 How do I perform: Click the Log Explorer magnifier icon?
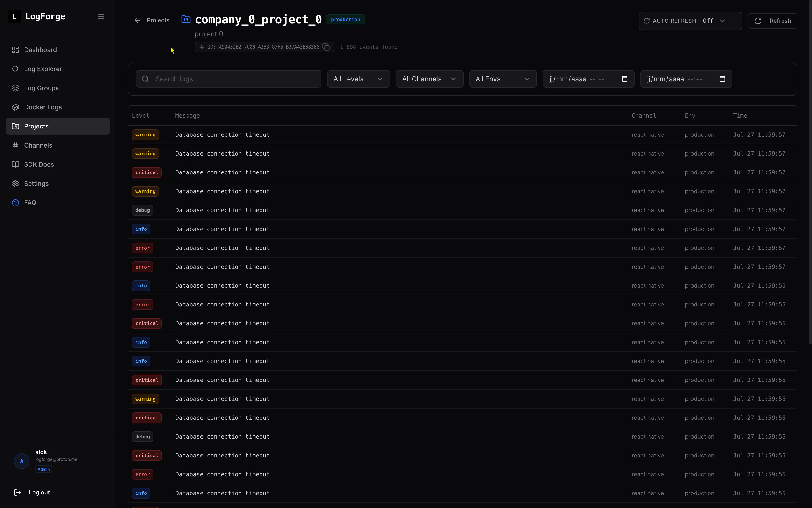[x=15, y=69]
